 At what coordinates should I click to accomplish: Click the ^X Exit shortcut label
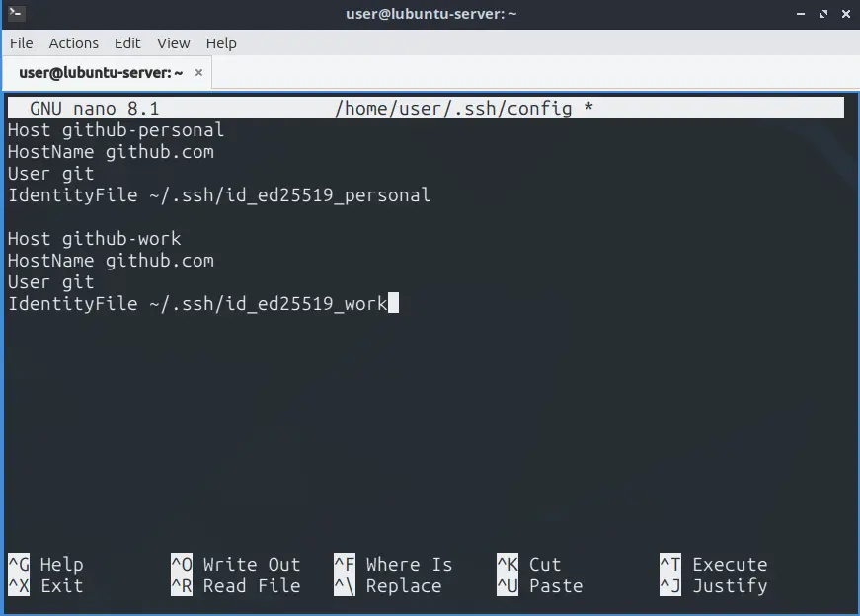tap(45, 586)
